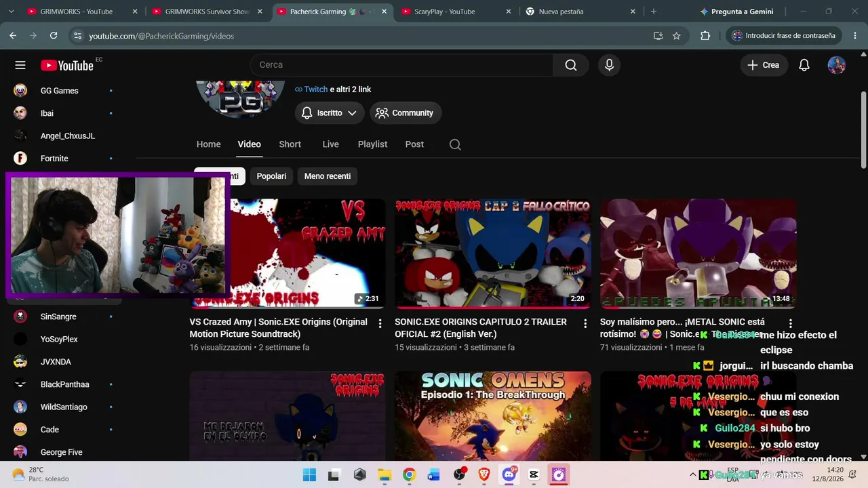
Task: Switch to GRIMWORKS Survivor Show browser tab
Action: click(x=208, y=12)
